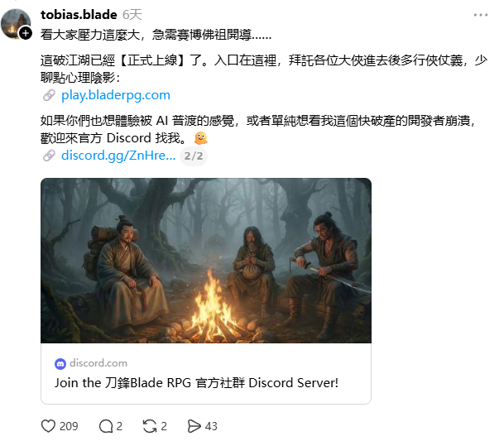Click the discord.com domain label in the card

98,363
